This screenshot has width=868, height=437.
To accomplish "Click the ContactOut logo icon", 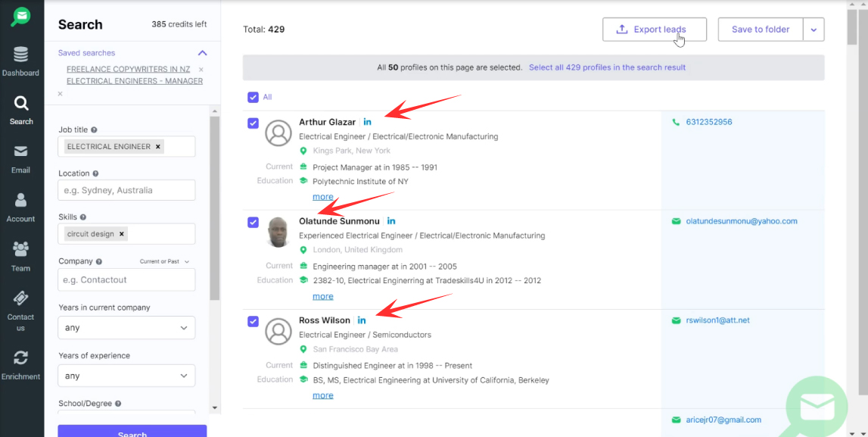I will pos(21,16).
